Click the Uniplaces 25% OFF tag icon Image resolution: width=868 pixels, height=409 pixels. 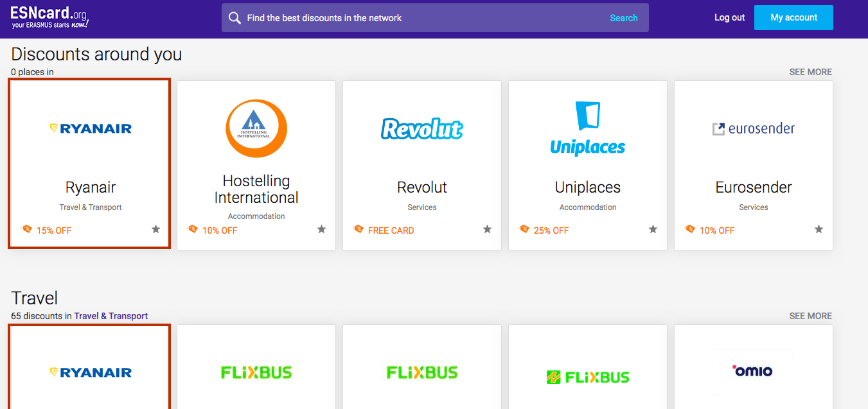524,229
